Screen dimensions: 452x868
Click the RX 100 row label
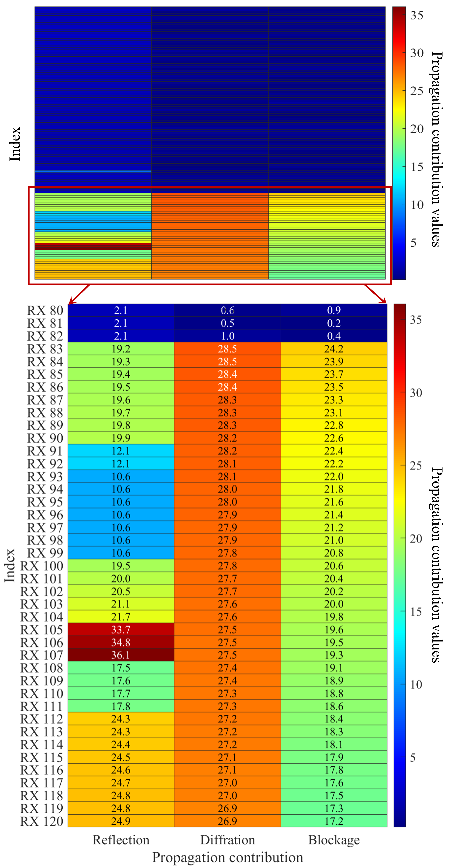click(41, 566)
